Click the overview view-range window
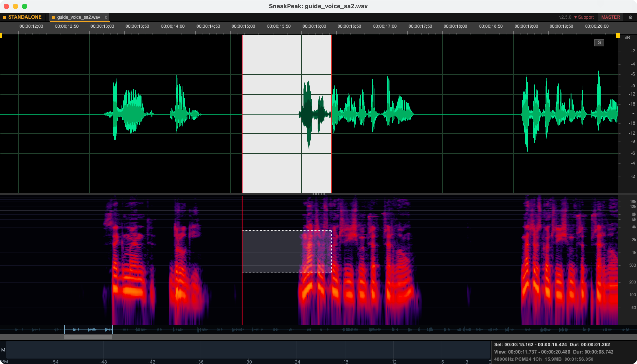The width and height of the screenshot is (637, 364). click(x=88, y=329)
